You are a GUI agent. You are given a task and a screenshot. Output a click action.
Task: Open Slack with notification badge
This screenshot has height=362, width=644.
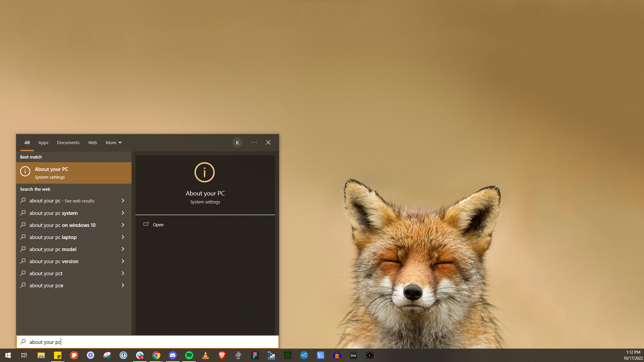[140, 355]
